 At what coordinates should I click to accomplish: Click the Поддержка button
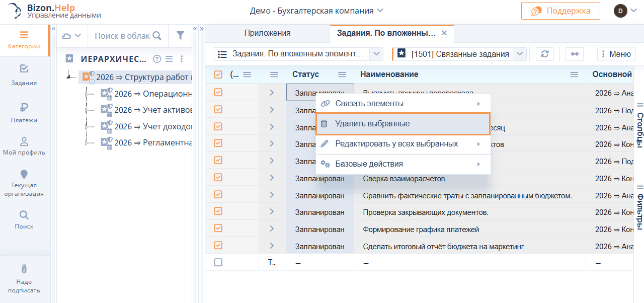tap(560, 11)
